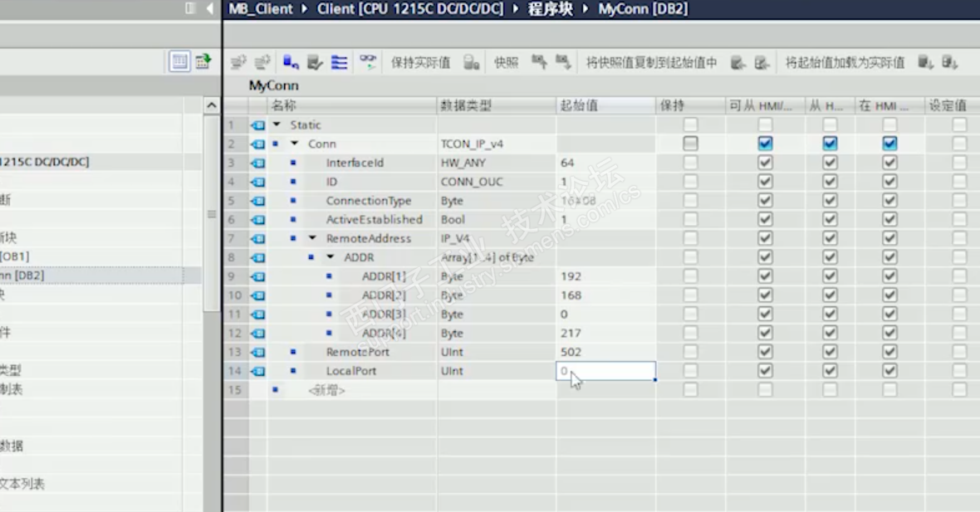This screenshot has height=512, width=980.
Task: Toggle the 在 HMI checkbox for the ID row
Action: pyautogui.click(x=889, y=182)
